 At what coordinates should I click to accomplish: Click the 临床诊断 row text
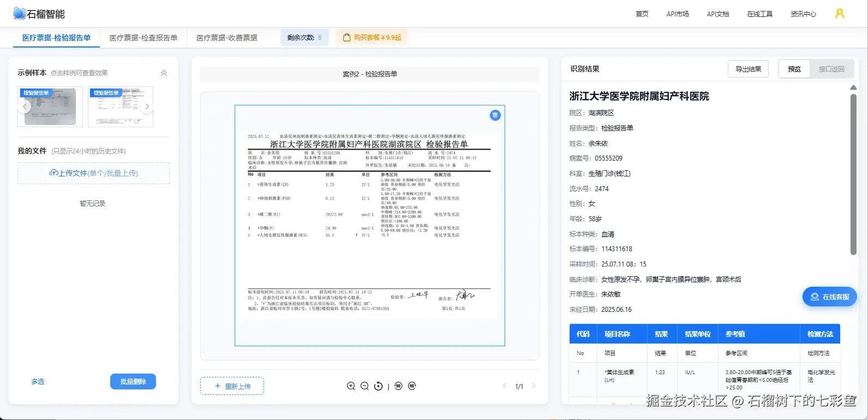(x=655, y=279)
